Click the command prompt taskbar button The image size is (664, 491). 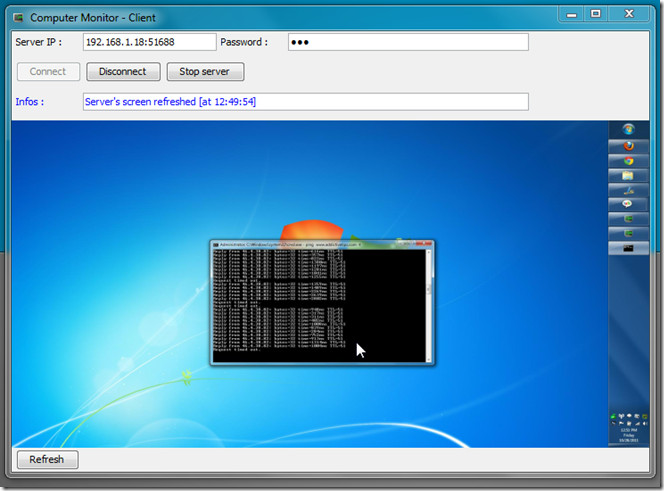coord(628,247)
